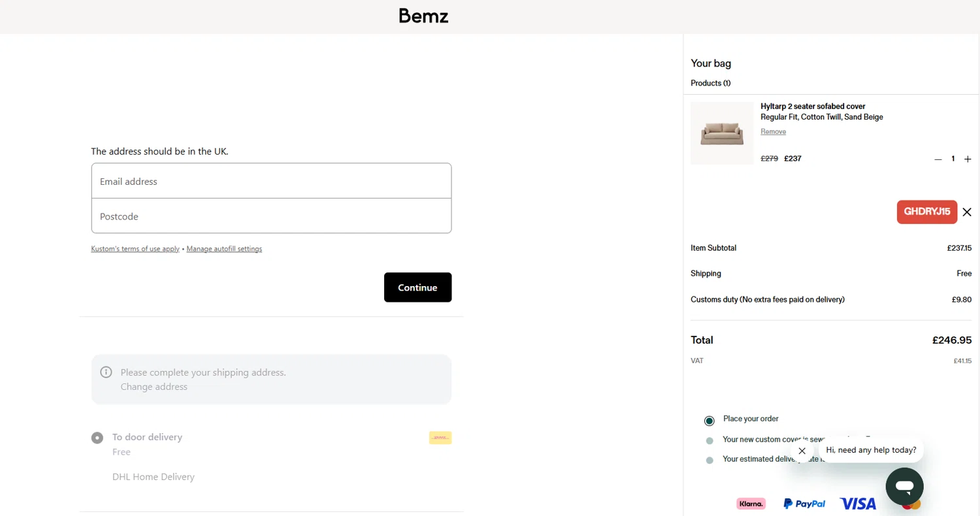
Task: Click the PayPal payment icon
Action: (804, 504)
